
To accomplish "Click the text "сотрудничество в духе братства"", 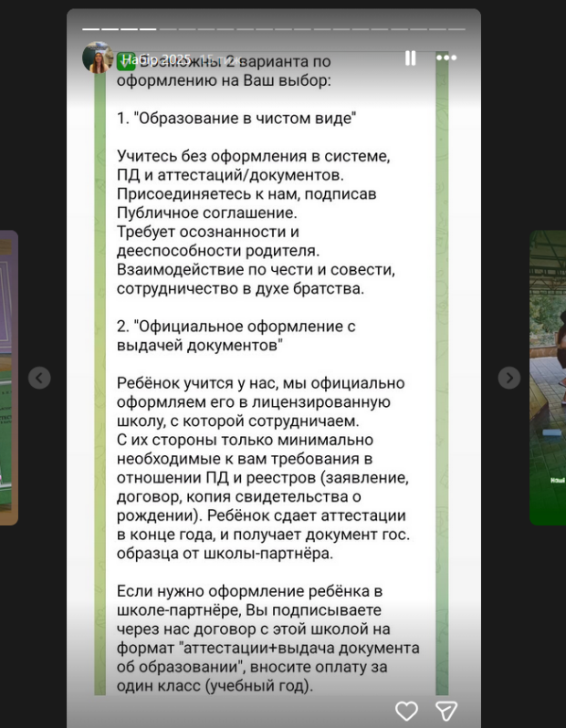I will point(239,287).
